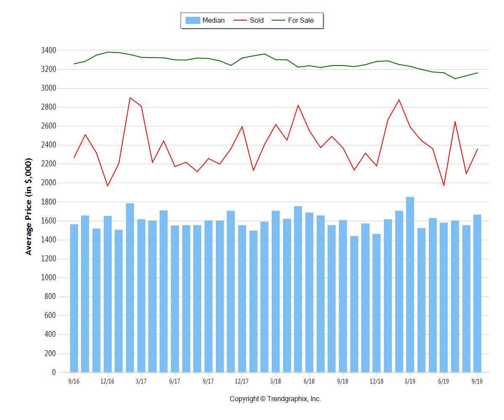Click the Median legend blue swatch
The height and width of the screenshot is (420, 504).
pyautogui.click(x=193, y=20)
